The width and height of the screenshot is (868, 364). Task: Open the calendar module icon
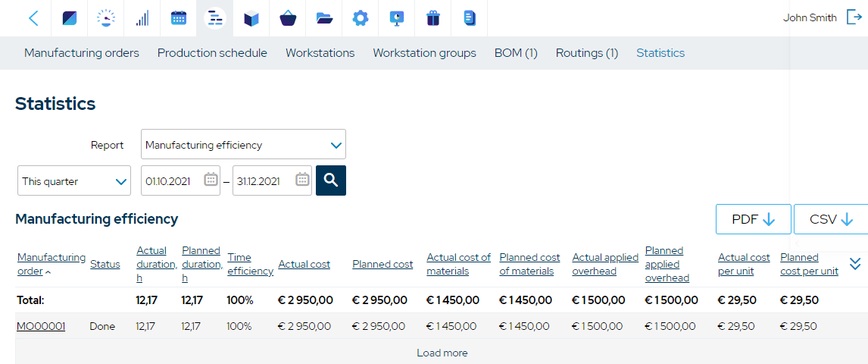tap(178, 18)
